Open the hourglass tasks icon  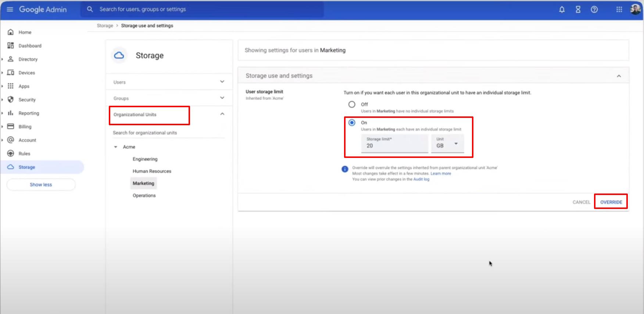578,10
